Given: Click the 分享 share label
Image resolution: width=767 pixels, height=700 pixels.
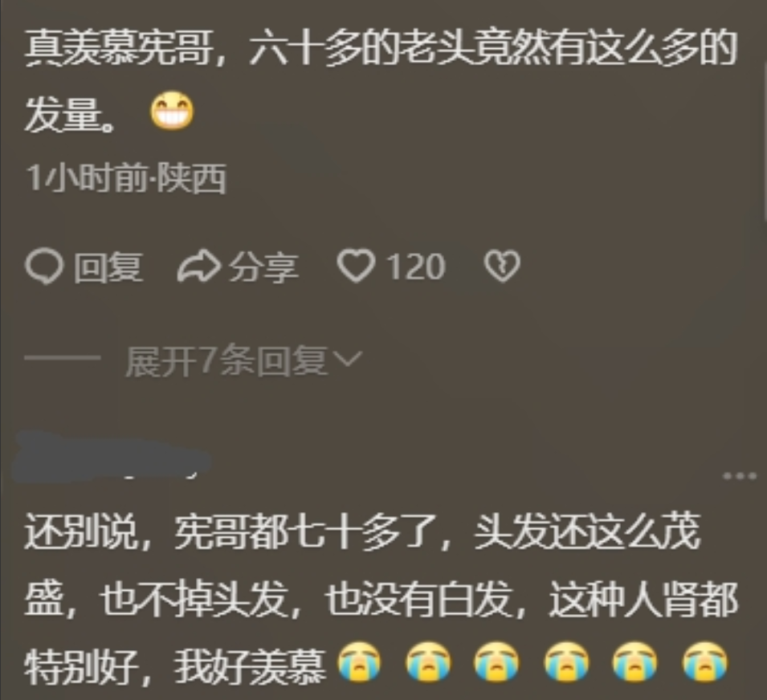Looking at the screenshot, I should pyautogui.click(x=263, y=267).
